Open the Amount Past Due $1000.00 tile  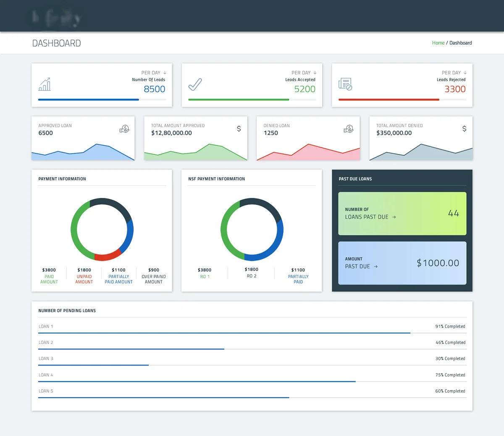402,263
